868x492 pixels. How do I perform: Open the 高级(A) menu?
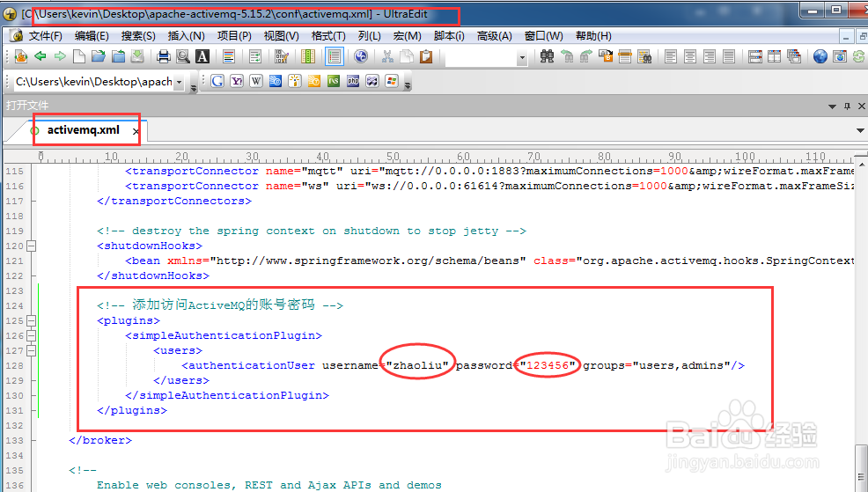(495, 36)
